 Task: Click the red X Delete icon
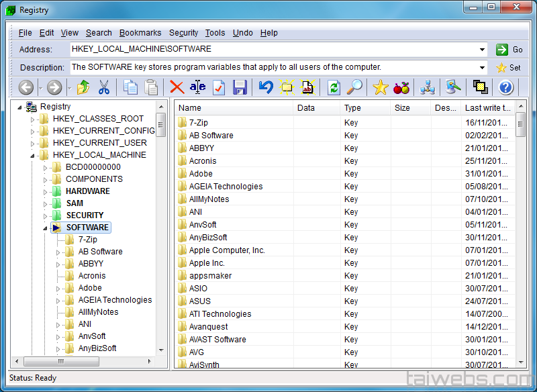click(x=177, y=87)
